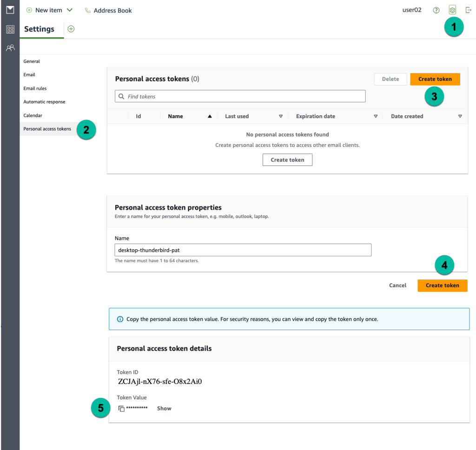Cancel the token creation form
The width and height of the screenshot is (476, 450).
397,285
